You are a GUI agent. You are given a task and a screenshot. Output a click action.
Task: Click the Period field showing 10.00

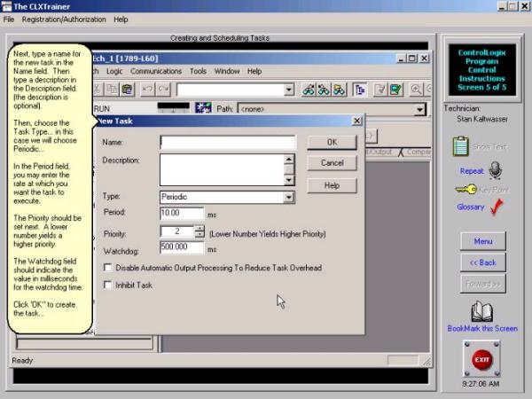pos(182,213)
